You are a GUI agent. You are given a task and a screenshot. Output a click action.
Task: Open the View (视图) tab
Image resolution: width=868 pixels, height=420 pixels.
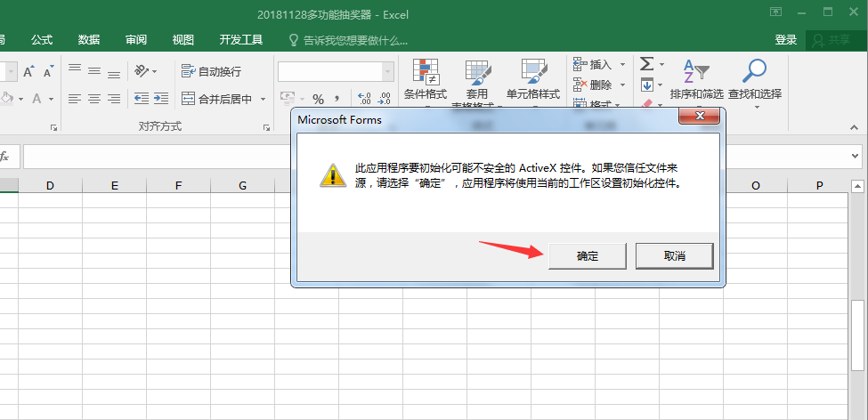(x=183, y=40)
